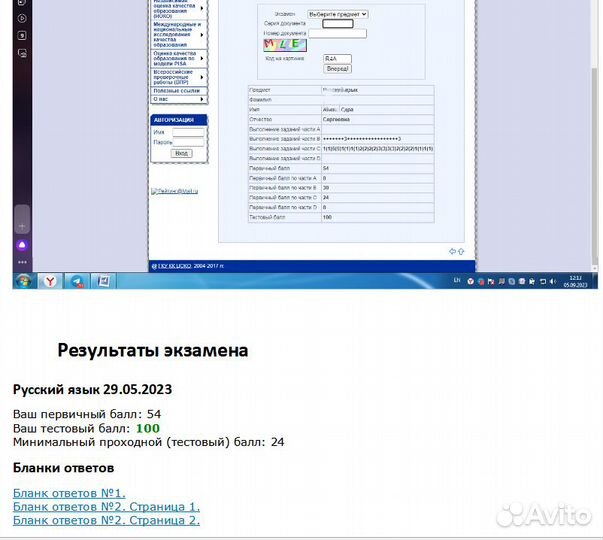Viewport: 603px width, 540px height.
Task: Open link 'Бланк ответов №2. Страница 1.'
Action: (x=106, y=507)
